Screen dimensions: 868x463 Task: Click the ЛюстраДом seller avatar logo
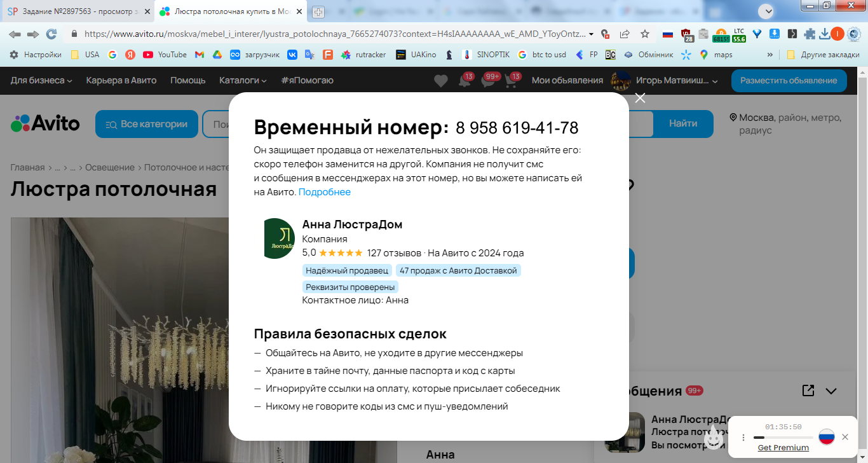coord(279,238)
